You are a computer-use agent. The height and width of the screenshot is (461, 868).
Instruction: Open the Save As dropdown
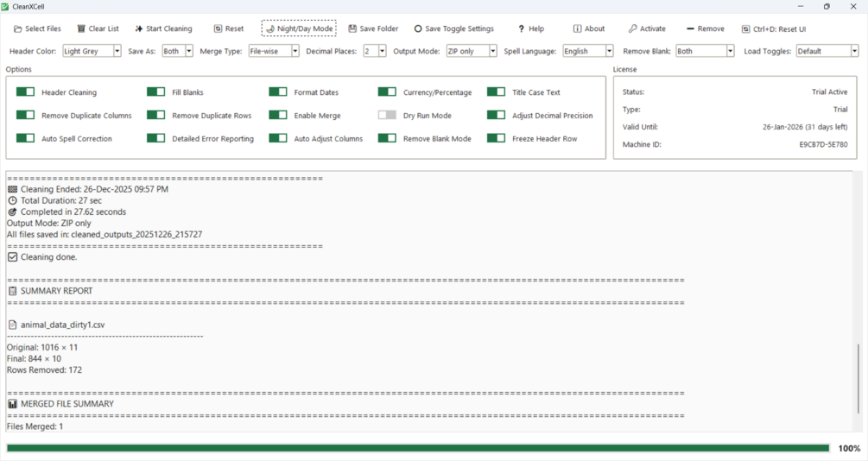pos(178,51)
